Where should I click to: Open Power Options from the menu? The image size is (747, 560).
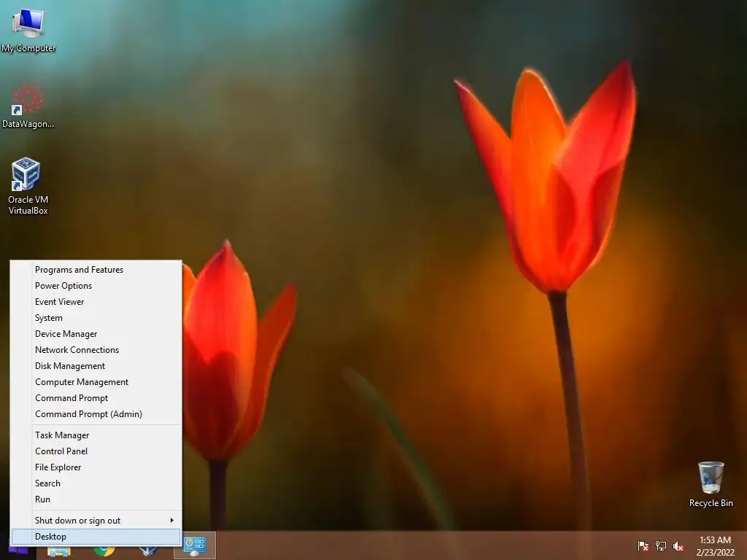click(x=96, y=286)
